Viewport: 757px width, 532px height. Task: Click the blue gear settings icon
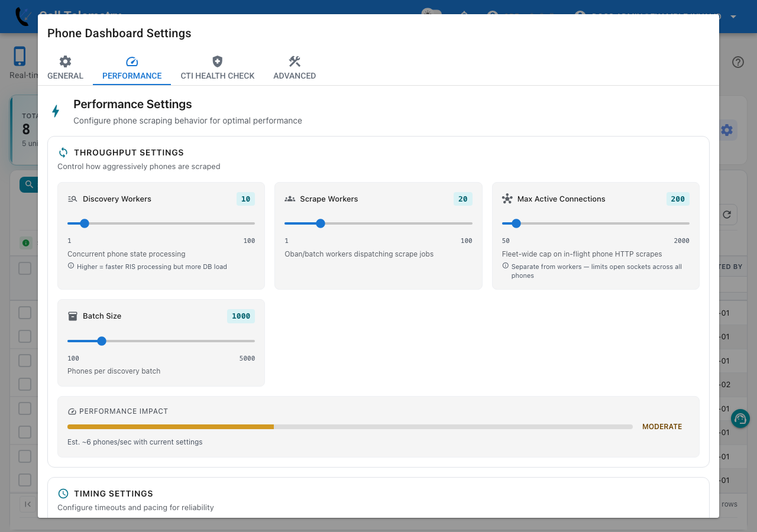[x=727, y=130]
